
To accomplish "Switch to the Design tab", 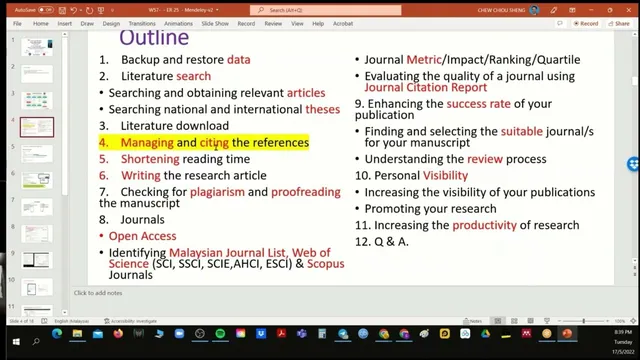I will 111,24.
